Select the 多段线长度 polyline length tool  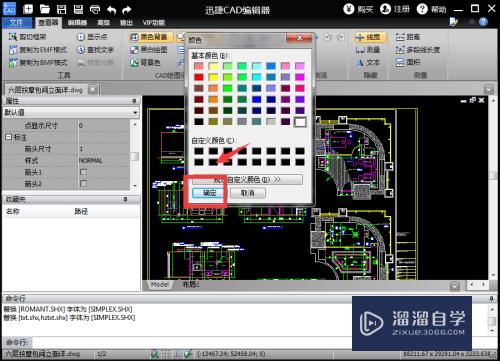pyautogui.click(x=418, y=50)
